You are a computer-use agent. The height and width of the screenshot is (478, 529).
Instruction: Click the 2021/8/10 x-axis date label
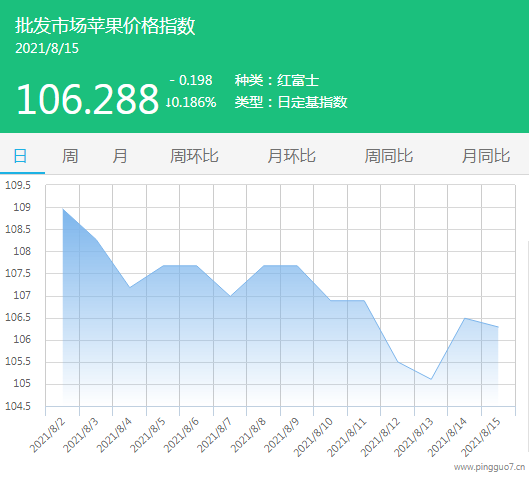313,437
